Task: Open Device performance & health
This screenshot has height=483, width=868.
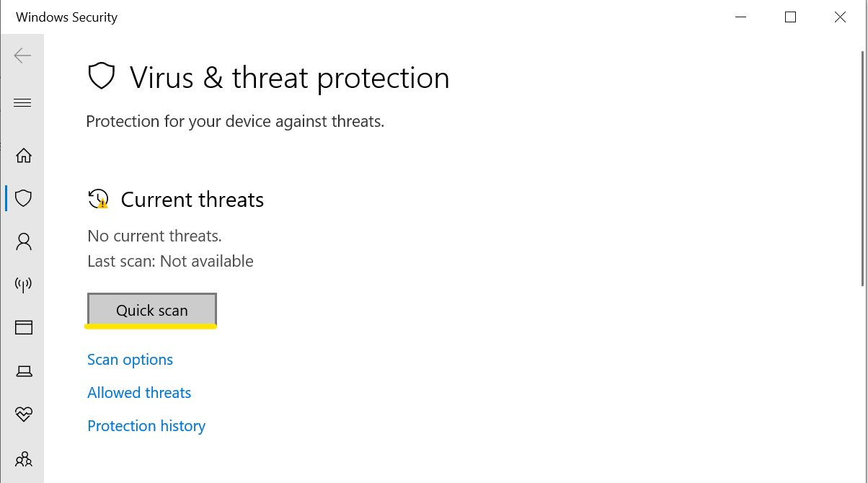Action: click(x=22, y=414)
